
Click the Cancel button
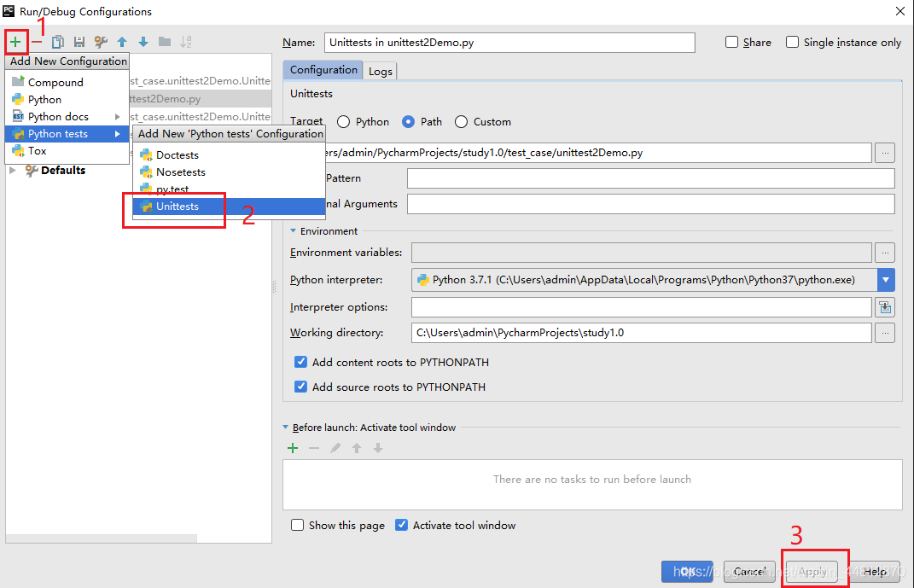tap(749, 572)
